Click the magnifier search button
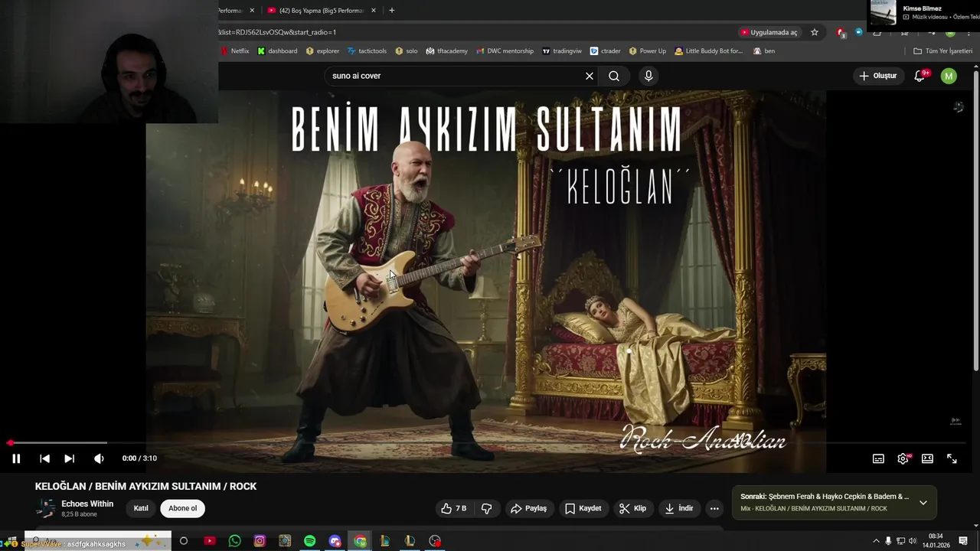 614,76
